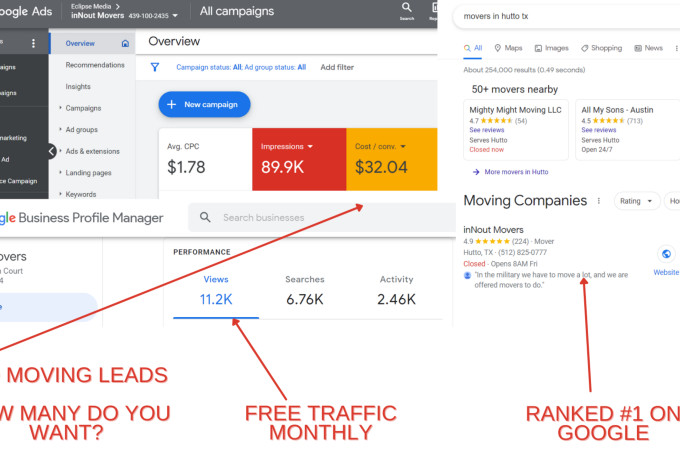Click the Avg. CPC metric card
680x459 pixels.
[206, 159]
